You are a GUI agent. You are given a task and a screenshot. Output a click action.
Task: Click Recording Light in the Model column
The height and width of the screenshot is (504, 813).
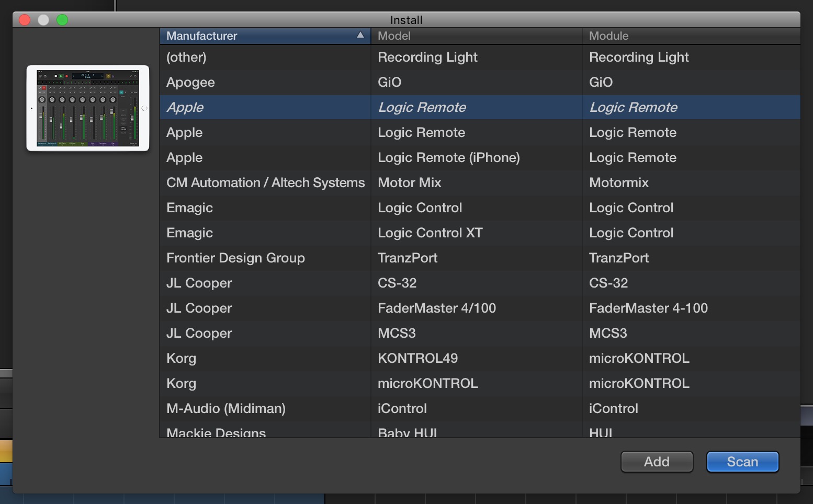(427, 57)
